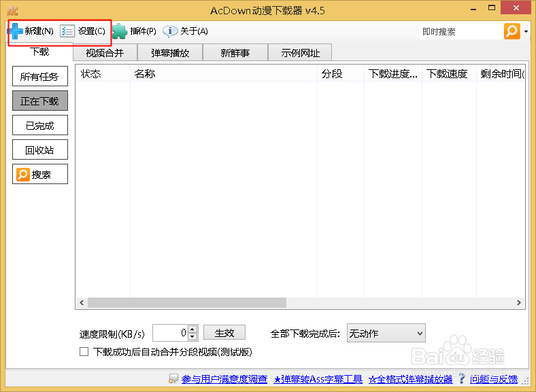The height and width of the screenshot is (392, 536).
Task: Focus the instant search input field
Action: [x=460, y=31]
